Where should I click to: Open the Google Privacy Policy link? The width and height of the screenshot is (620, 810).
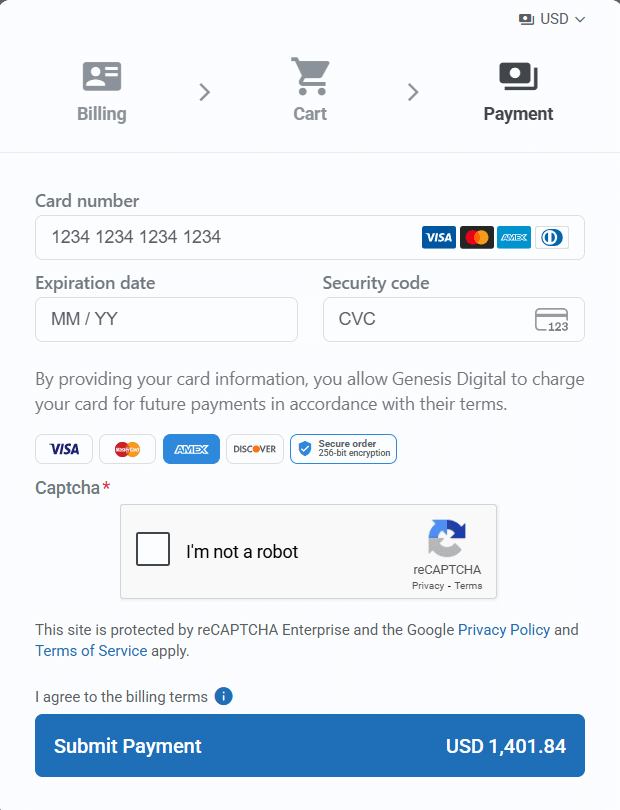pos(504,629)
